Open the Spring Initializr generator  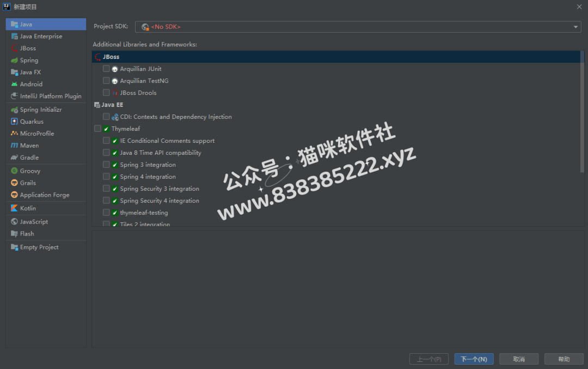point(46,110)
